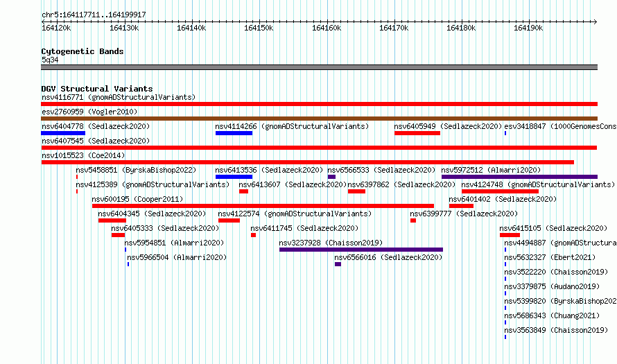617x364 pixels.
Task: Select nsv5632327 Ebert2021 label
Action: coord(550,257)
